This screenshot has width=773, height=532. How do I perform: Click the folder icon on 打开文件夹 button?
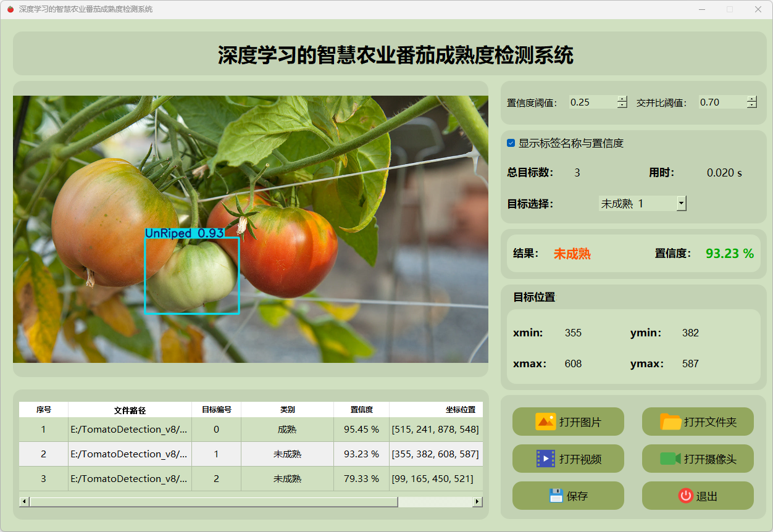671,422
